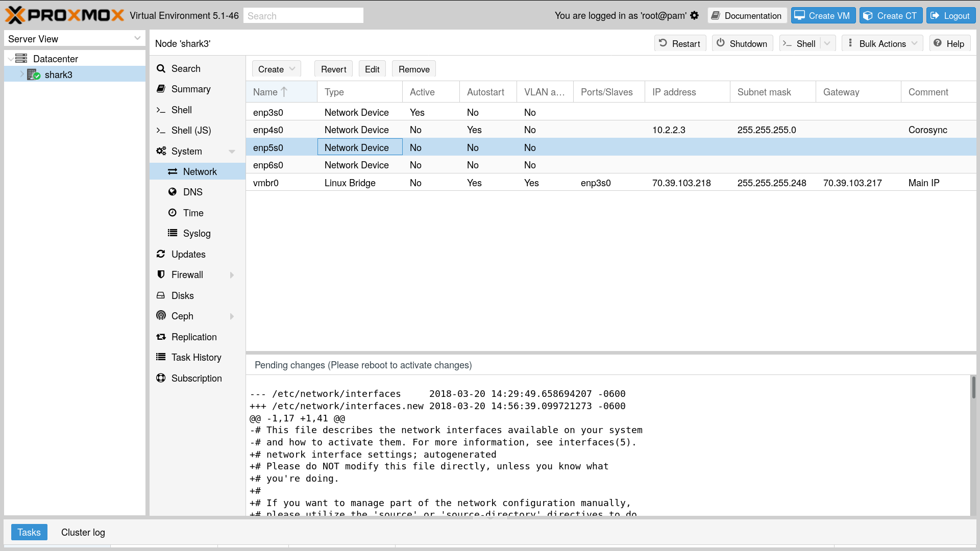Open the Bulk Actions dropdown
The height and width of the screenshot is (551, 980).
coord(882,44)
